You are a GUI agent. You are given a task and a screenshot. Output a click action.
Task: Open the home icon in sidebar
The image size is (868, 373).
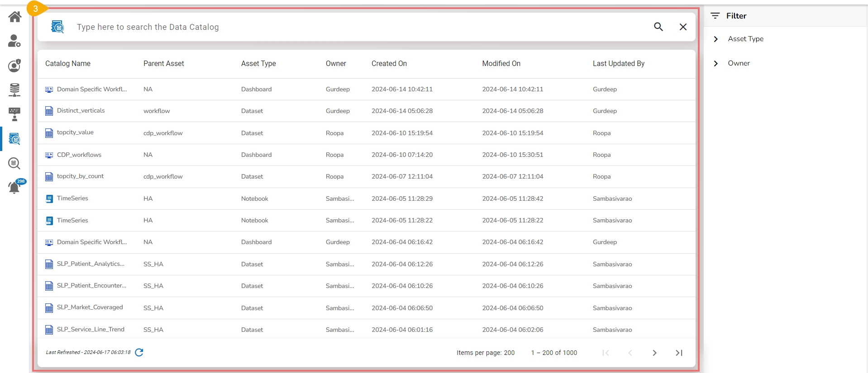click(x=14, y=17)
